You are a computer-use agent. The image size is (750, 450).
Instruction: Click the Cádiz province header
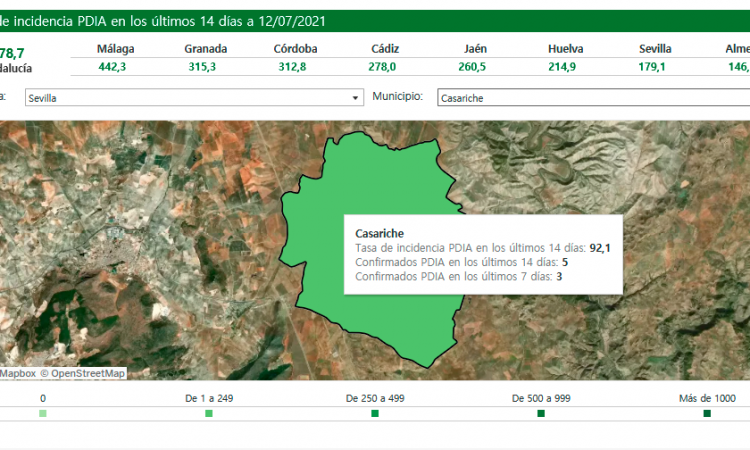(x=385, y=49)
